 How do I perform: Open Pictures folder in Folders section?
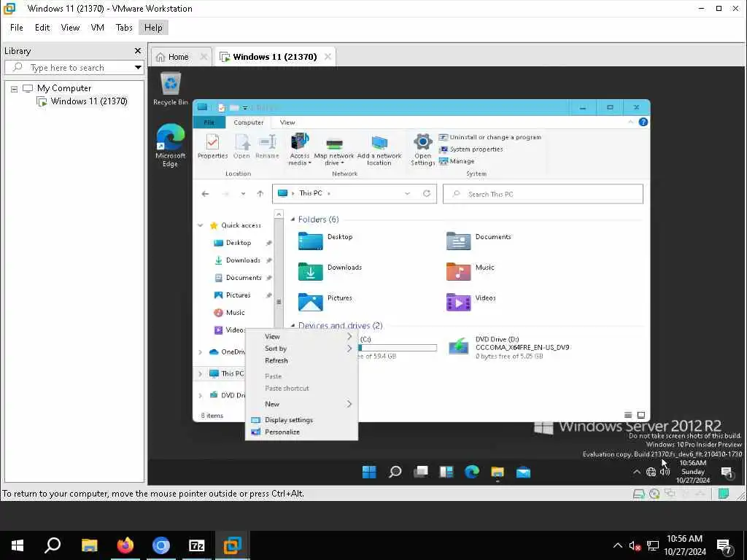coord(325,301)
